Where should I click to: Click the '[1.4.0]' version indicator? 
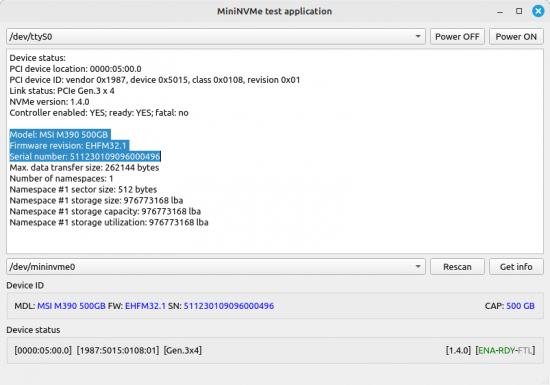coord(458,350)
